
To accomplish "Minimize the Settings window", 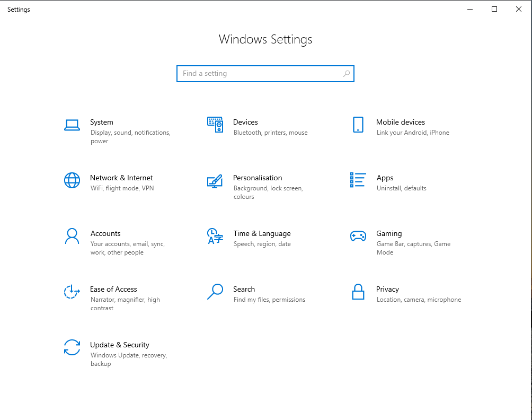I will [x=470, y=9].
